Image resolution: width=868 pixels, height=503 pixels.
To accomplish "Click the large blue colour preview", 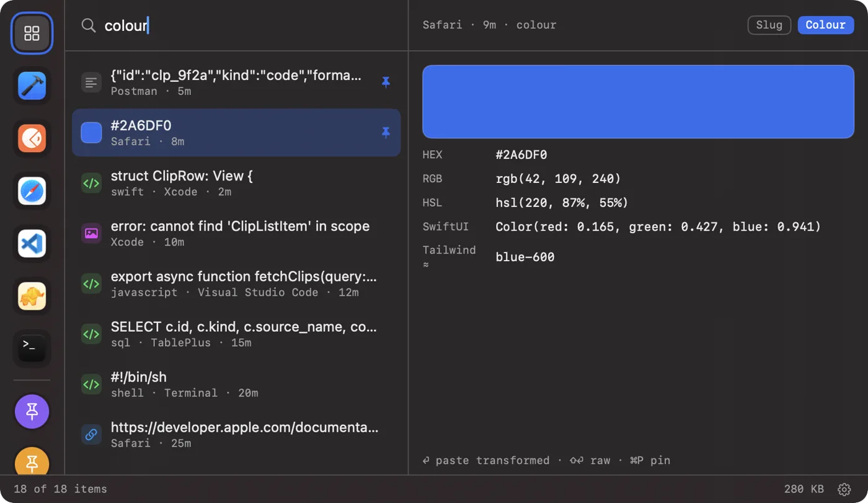I will [638, 101].
